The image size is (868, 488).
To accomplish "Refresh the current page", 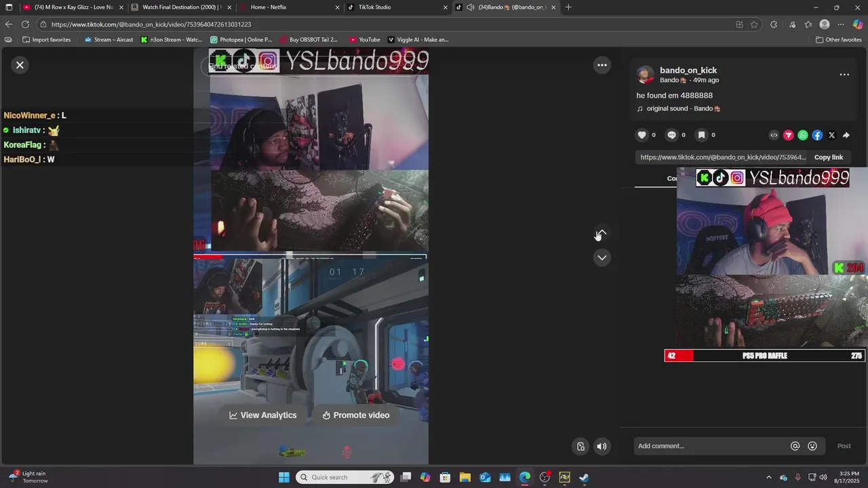I will 25,24.
